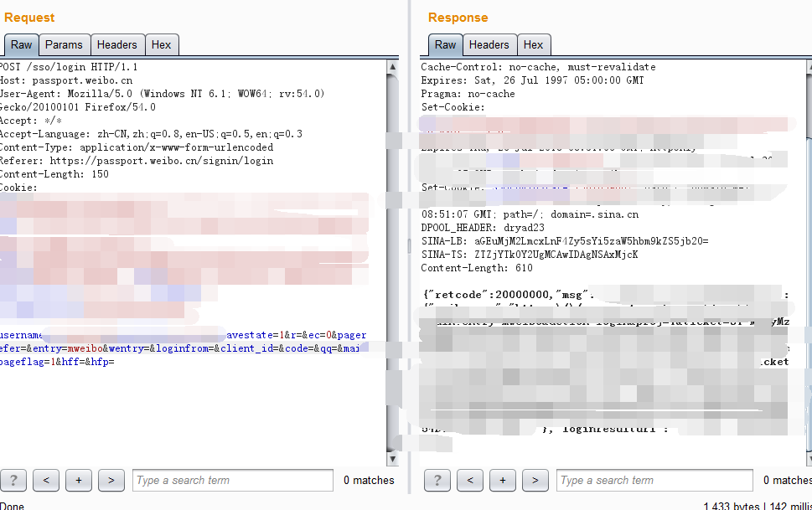Go to previous match in Response search
This screenshot has height=510, width=812.
click(x=470, y=480)
